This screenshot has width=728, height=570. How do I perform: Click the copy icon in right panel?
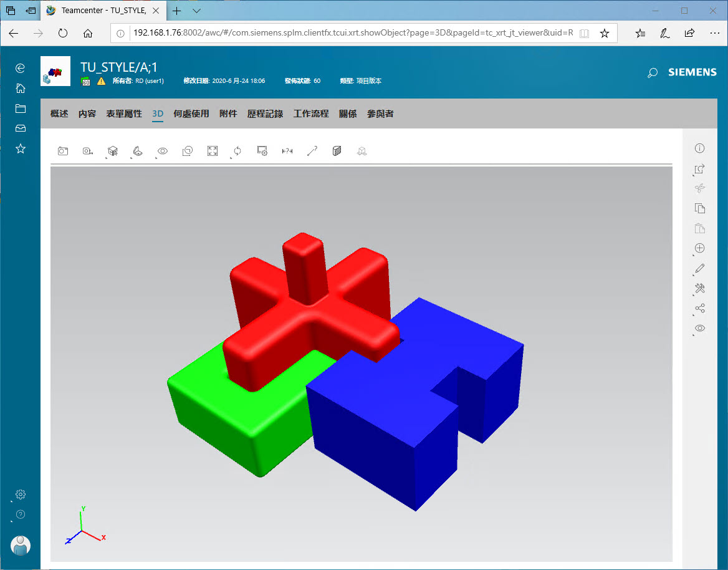point(700,208)
